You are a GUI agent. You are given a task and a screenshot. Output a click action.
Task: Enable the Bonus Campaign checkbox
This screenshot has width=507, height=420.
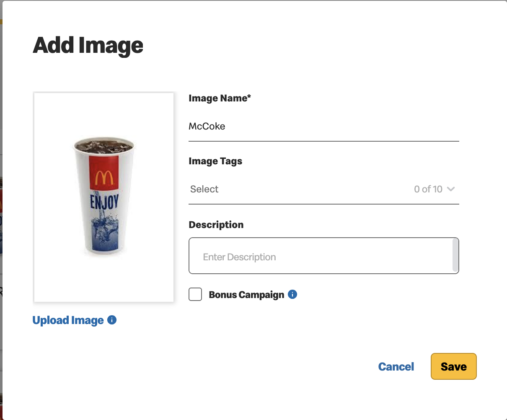pyautogui.click(x=195, y=294)
